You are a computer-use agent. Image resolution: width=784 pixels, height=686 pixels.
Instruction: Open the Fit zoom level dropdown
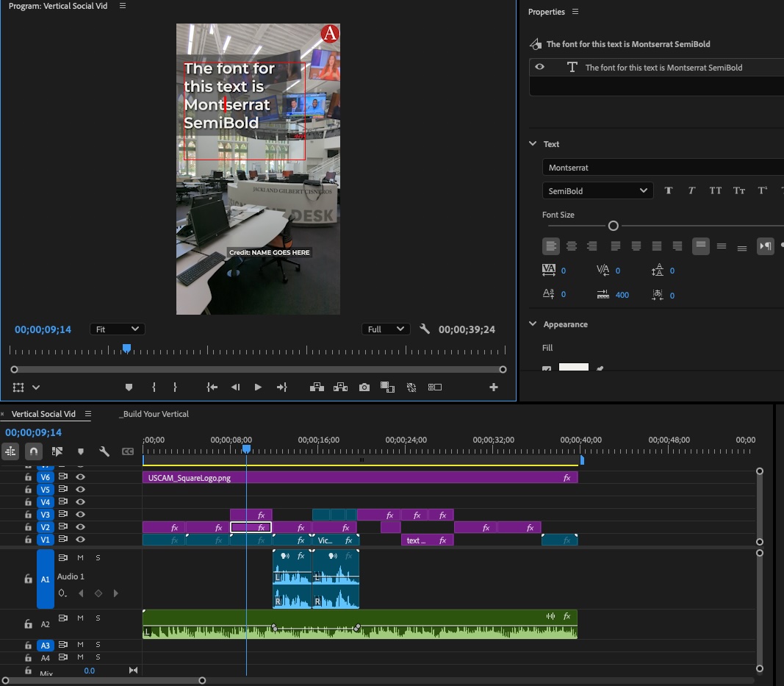(118, 329)
